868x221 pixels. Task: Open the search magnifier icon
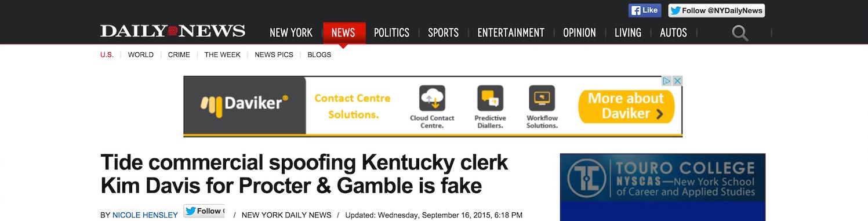740,33
